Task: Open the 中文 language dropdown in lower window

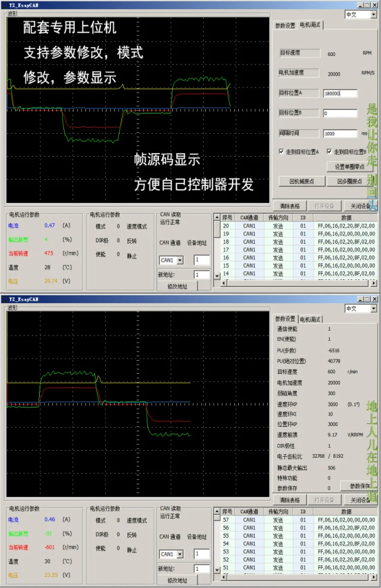Action: click(x=373, y=309)
